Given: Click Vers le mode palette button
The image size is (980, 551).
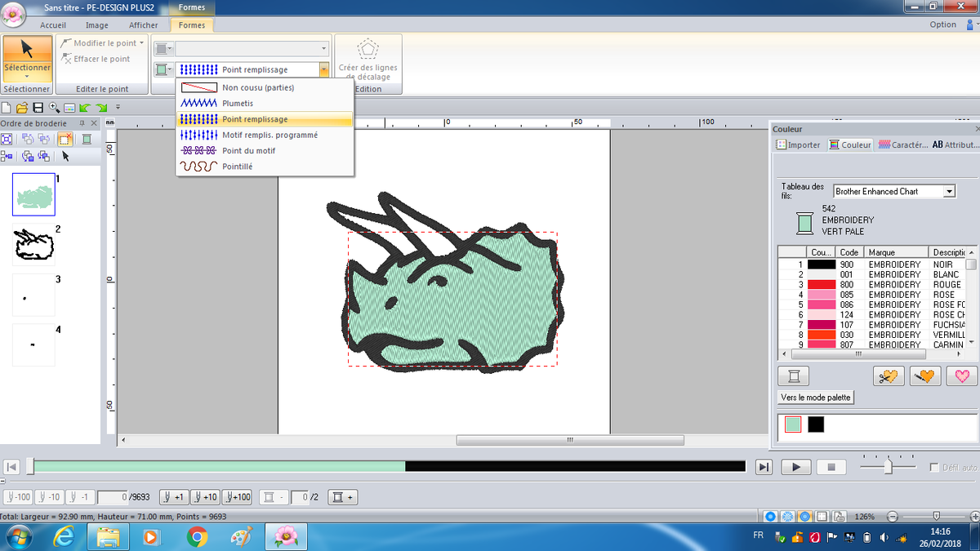Looking at the screenshot, I should click(x=816, y=398).
